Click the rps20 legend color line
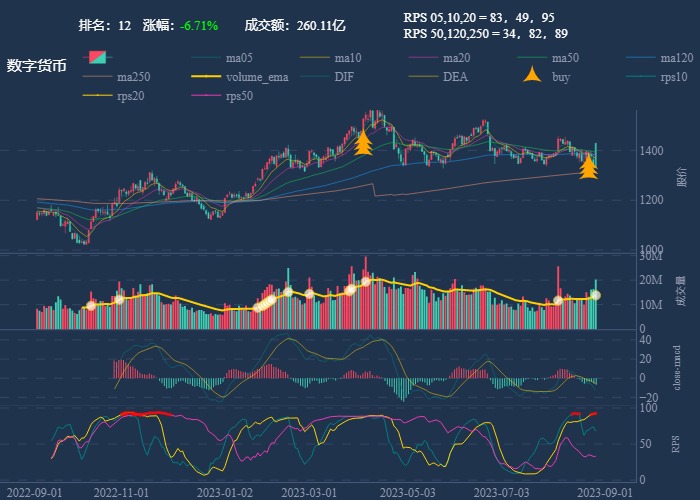The width and height of the screenshot is (700, 500). [100, 96]
